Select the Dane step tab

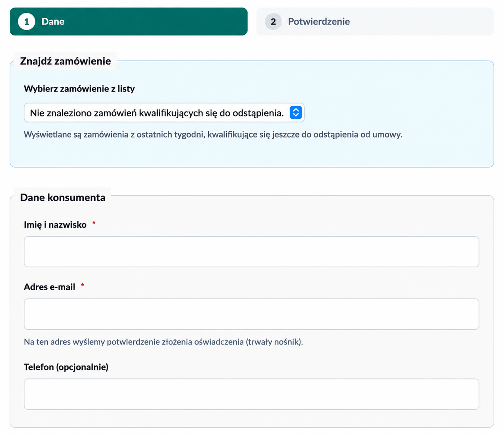(129, 22)
